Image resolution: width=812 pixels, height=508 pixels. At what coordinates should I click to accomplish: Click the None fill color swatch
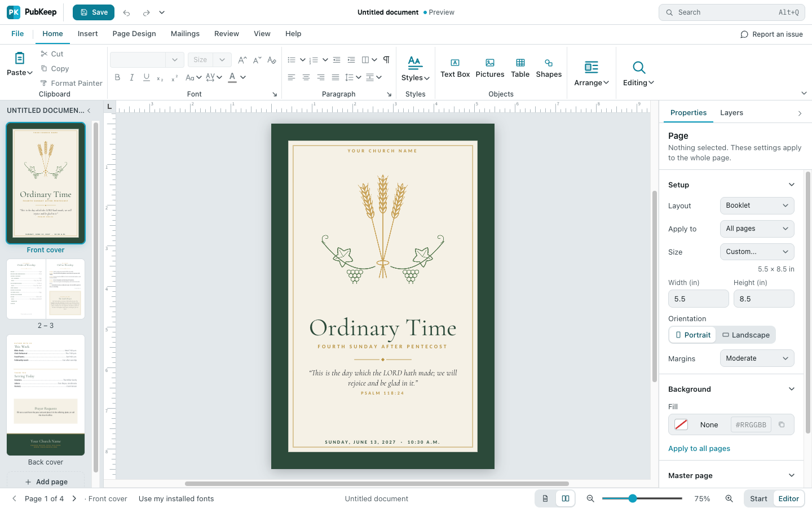[681, 424]
